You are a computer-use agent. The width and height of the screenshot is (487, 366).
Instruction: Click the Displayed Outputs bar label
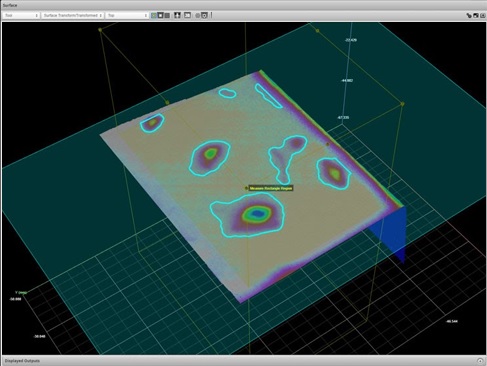coord(22,361)
